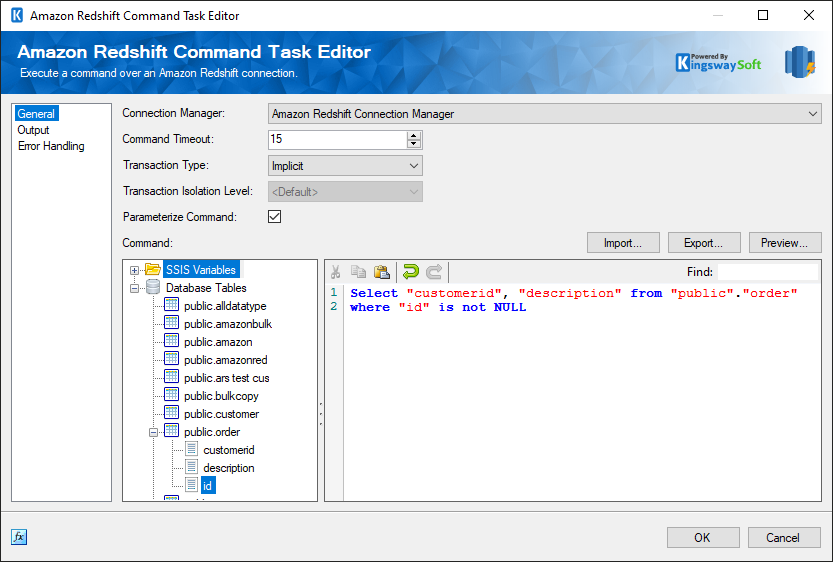Image resolution: width=833 pixels, height=562 pixels.
Task: Click the Preview... button
Action: (785, 243)
